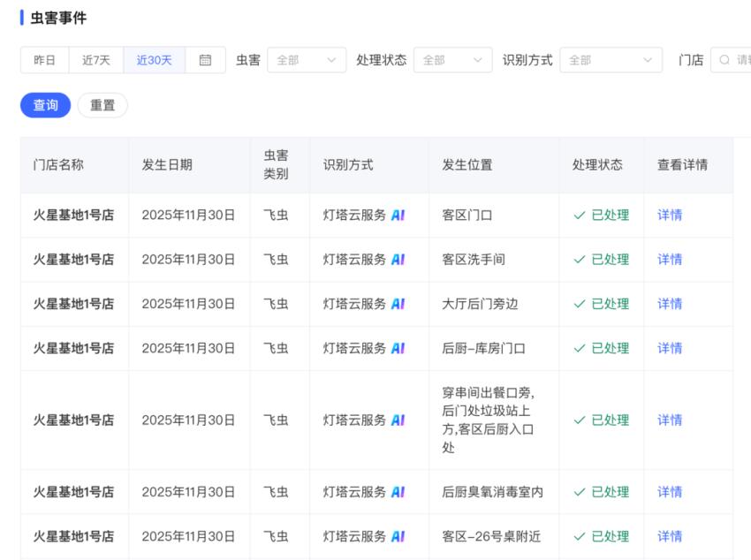This screenshot has width=751, height=560.
Task: Select the 近30天 date range option
Action: pyautogui.click(x=154, y=60)
